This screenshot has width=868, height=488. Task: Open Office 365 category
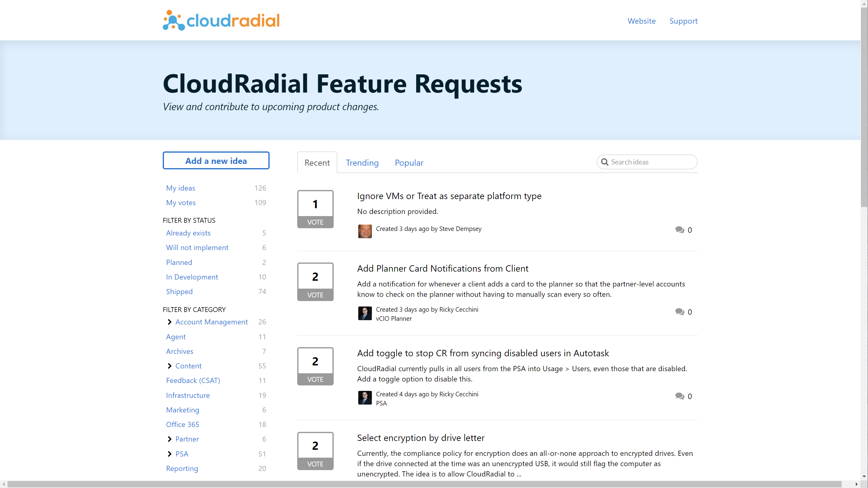coord(182,424)
